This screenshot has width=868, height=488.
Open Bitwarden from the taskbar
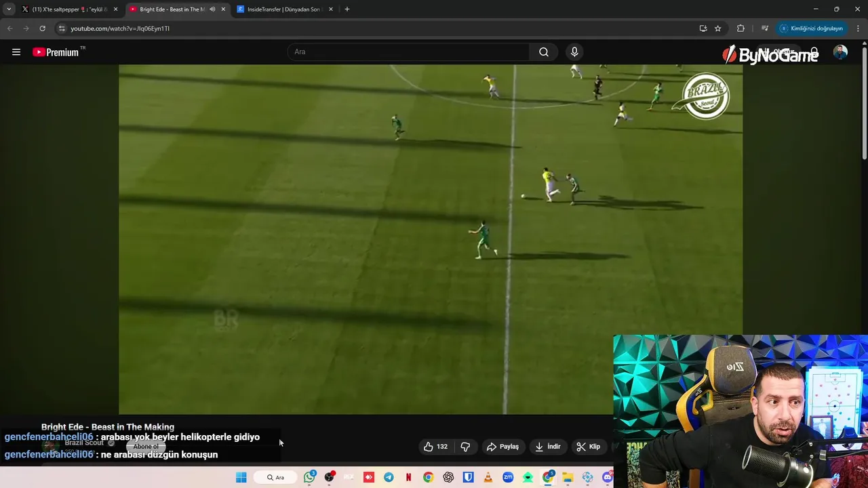(468, 477)
